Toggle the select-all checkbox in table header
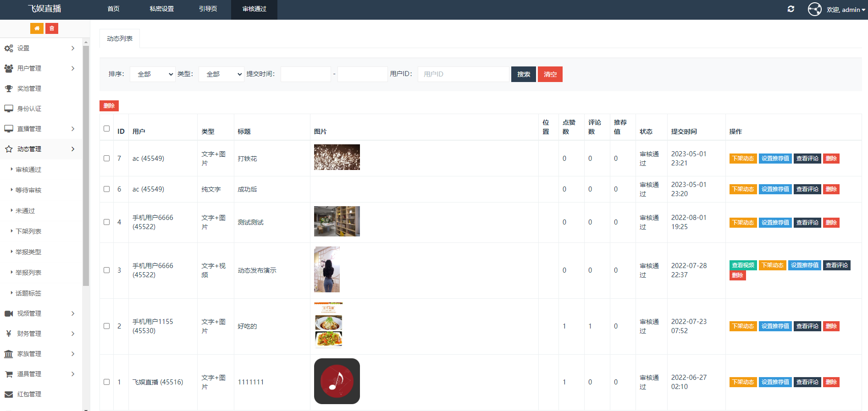 [x=107, y=129]
